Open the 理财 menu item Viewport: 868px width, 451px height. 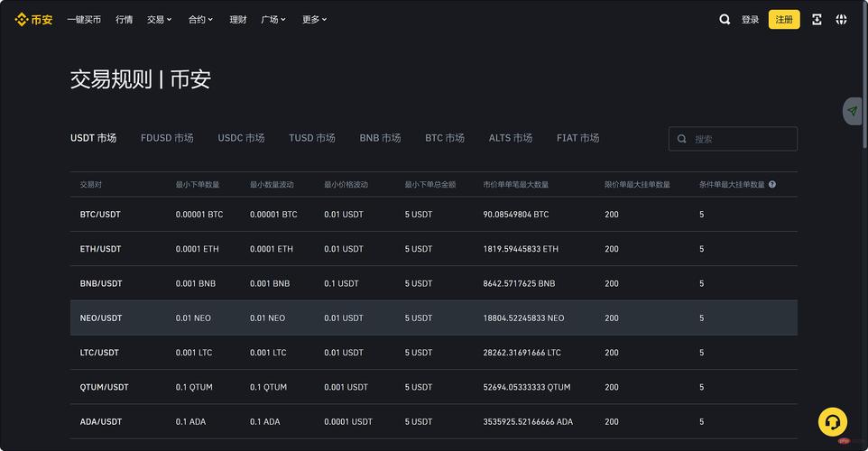pyautogui.click(x=238, y=19)
